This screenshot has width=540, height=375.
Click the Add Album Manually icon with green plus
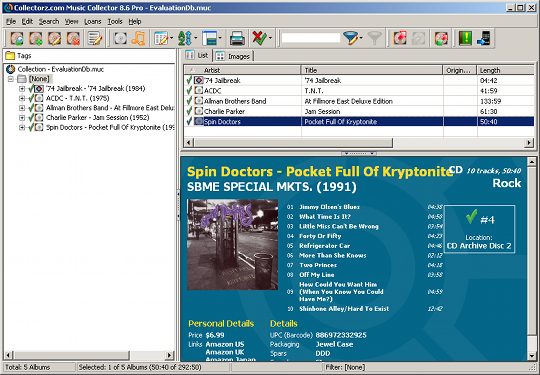click(x=35, y=38)
